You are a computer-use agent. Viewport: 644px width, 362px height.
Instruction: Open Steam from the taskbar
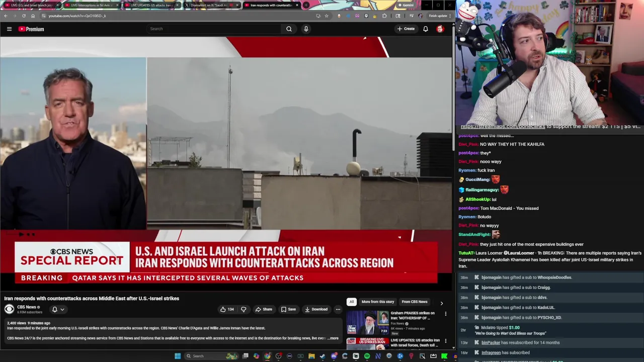click(323, 356)
